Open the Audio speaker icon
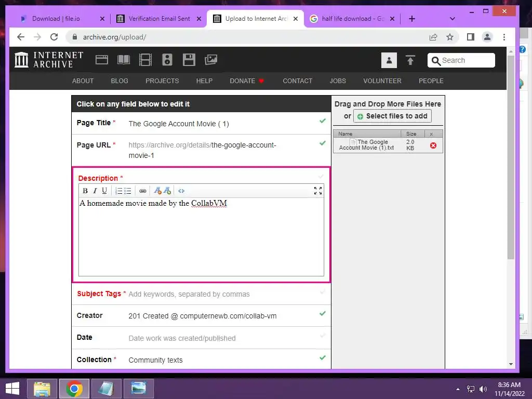The width and height of the screenshot is (532, 399). click(x=167, y=60)
